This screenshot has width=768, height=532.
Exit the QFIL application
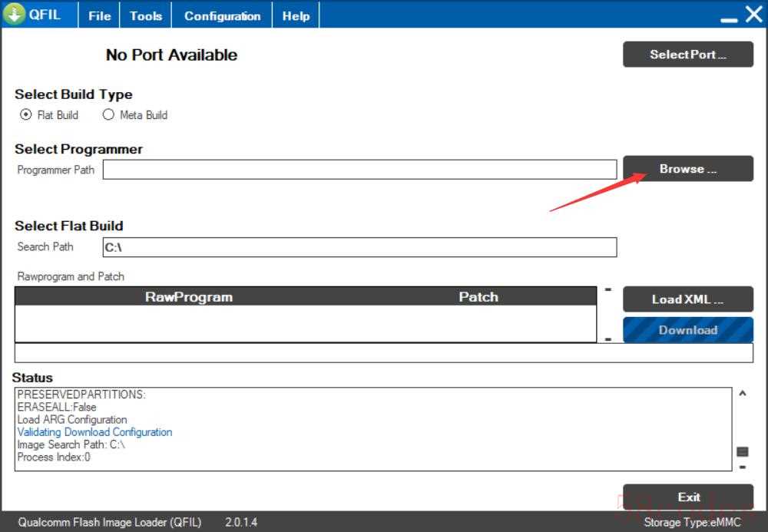coord(687,497)
